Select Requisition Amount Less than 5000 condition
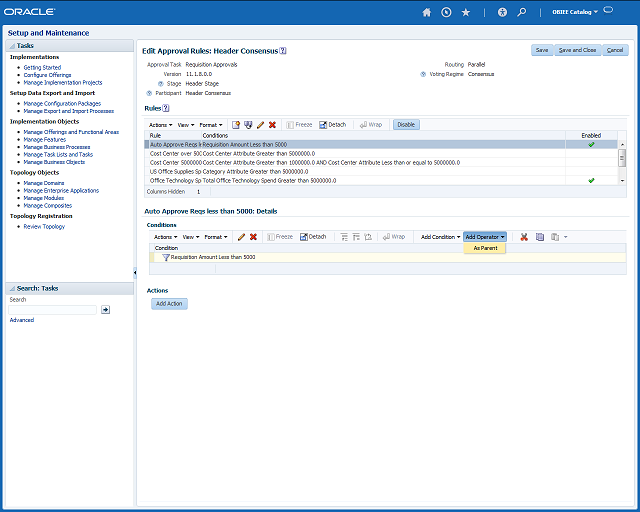This screenshot has height=512, width=640. click(387, 257)
